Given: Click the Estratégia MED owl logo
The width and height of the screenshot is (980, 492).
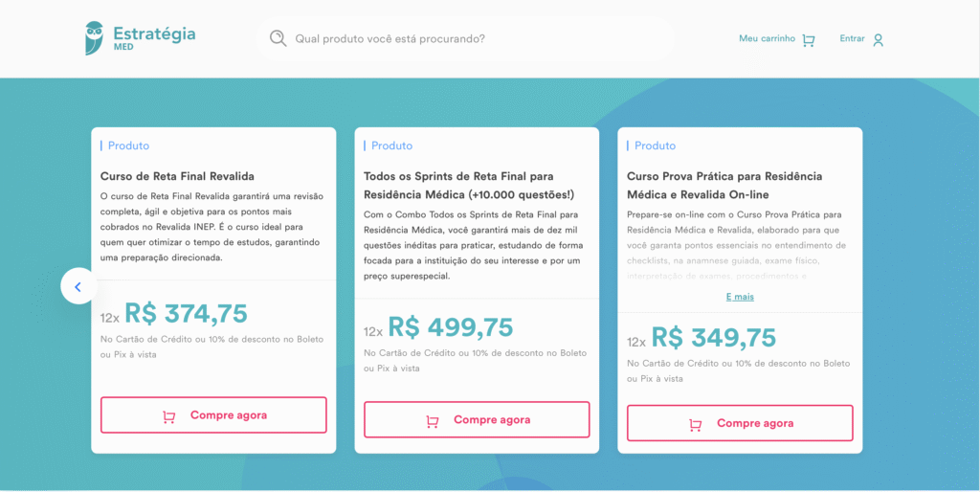Looking at the screenshot, I should point(95,38).
